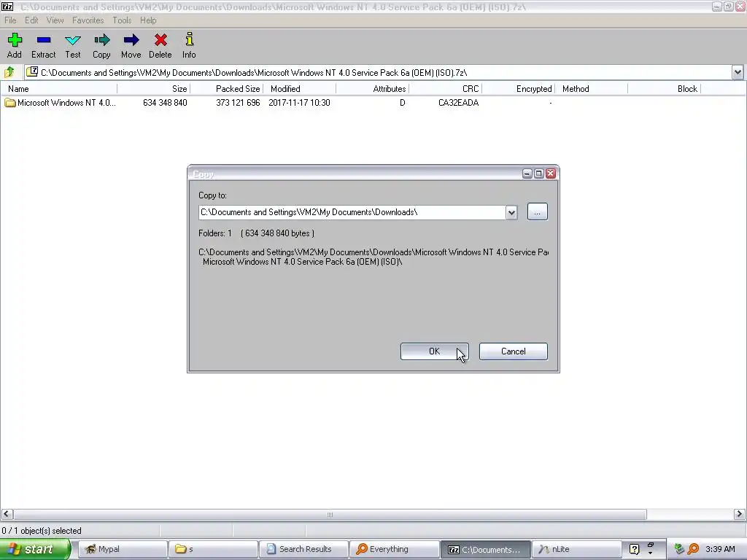
Task: Open the Edit menu
Action: (x=31, y=20)
